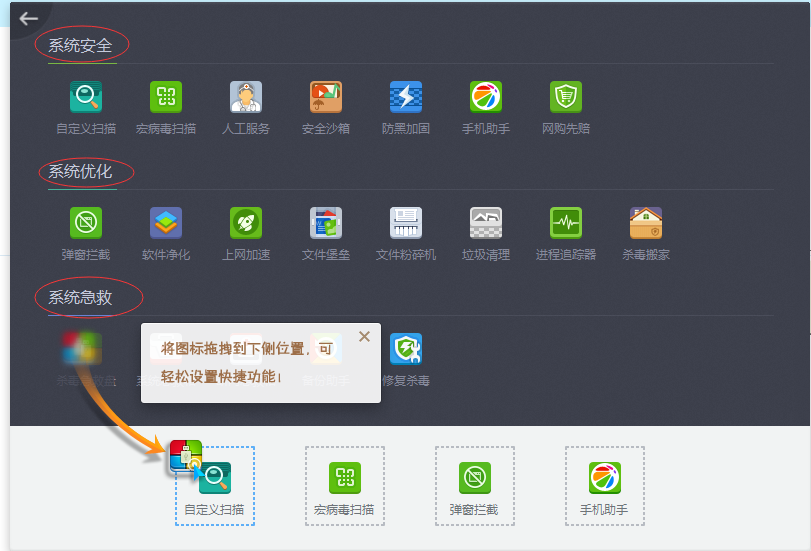
Task: Click the tooltip text 将图标拖拽到下侧位置
Action: [232, 349]
